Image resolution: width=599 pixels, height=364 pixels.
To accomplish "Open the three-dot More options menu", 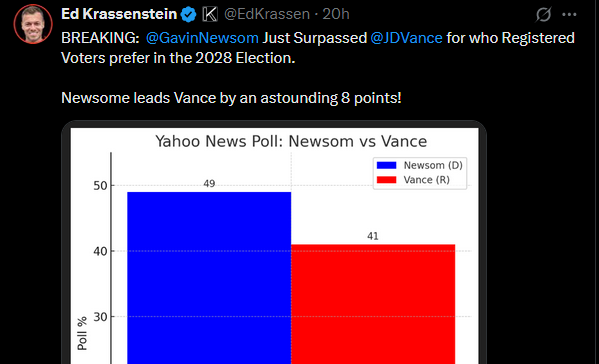I will click(x=569, y=15).
